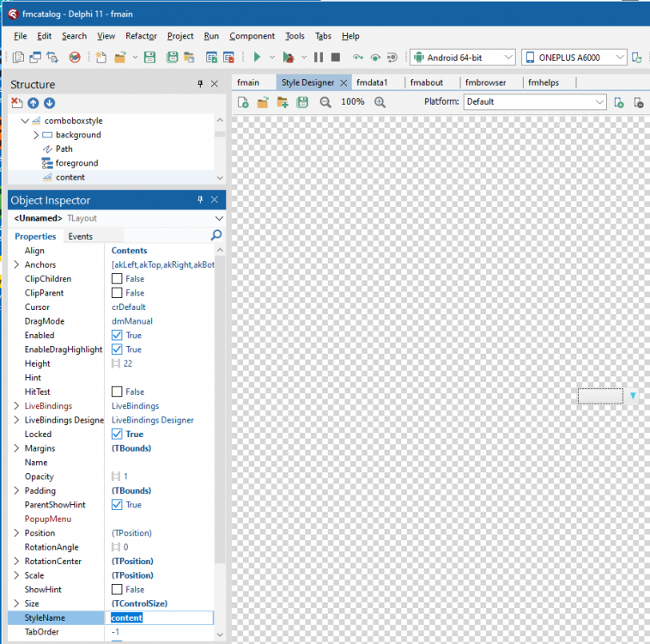
Task: Switch to the fmbrowser tab
Action: [485, 82]
